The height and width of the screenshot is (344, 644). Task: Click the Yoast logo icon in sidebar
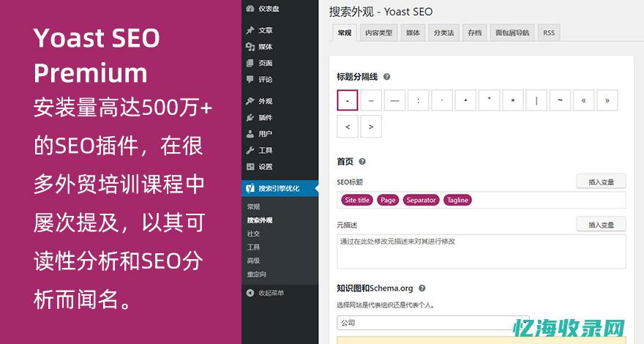coord(250,188)
